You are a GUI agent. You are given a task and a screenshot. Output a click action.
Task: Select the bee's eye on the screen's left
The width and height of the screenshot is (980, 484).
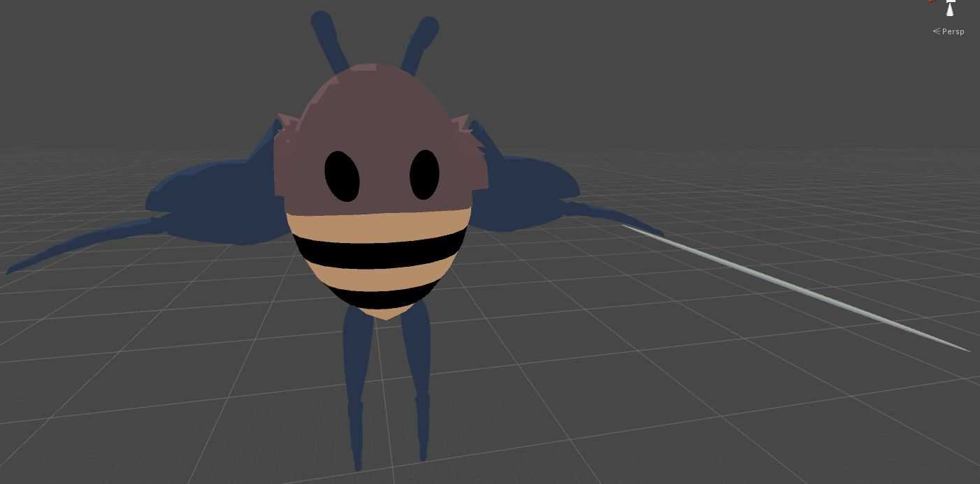(342, 176)
